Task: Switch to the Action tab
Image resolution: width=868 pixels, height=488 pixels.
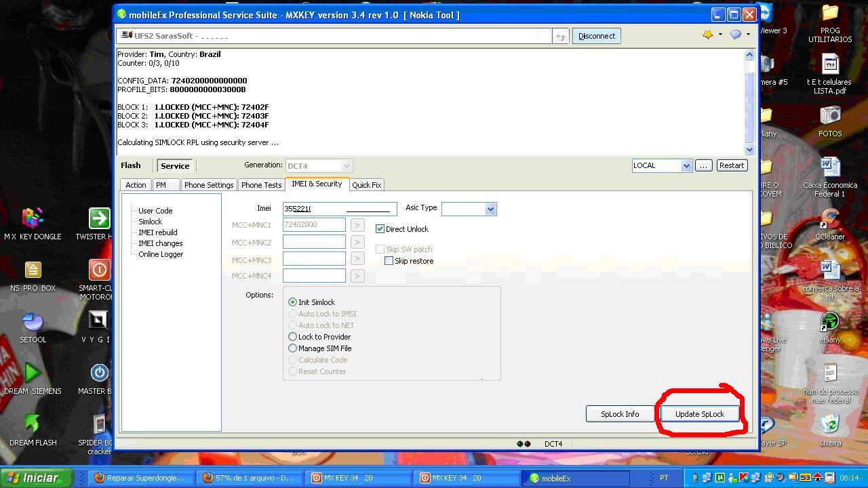Action: (136, 185)
